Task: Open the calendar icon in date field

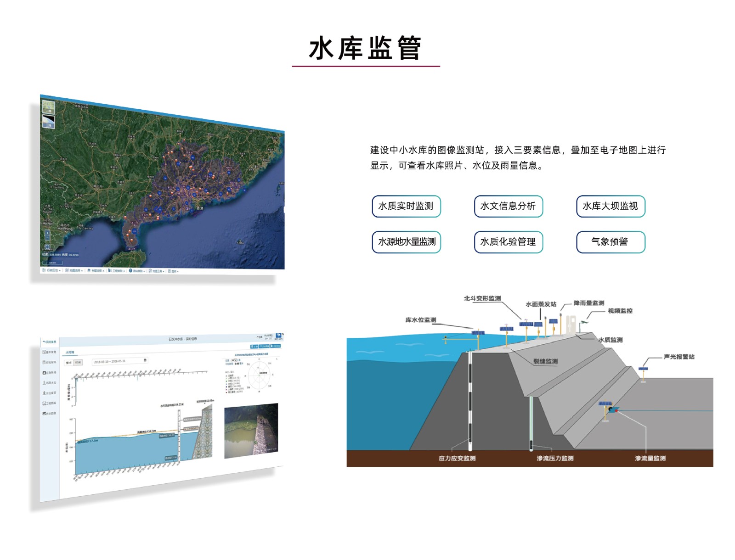Action: pos(145,360)
